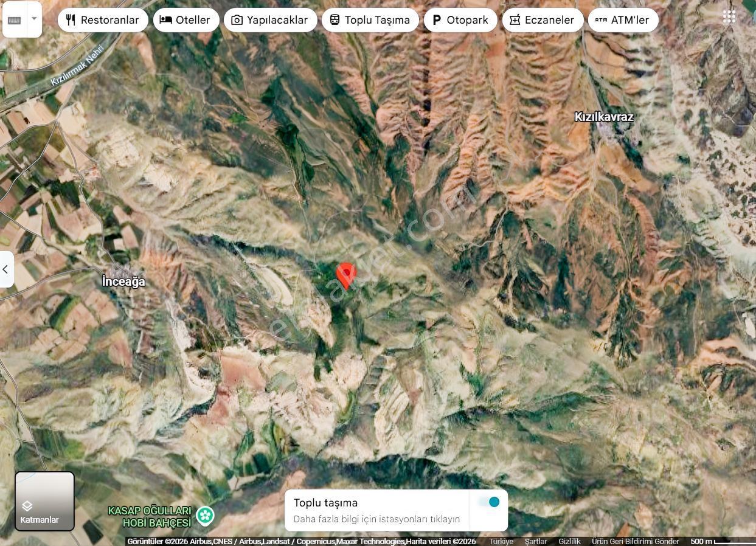The height and width of the screenshot is (546, 756).
Task: Choose the Toplu Taşıma chip
Action: tap(370, 20)
